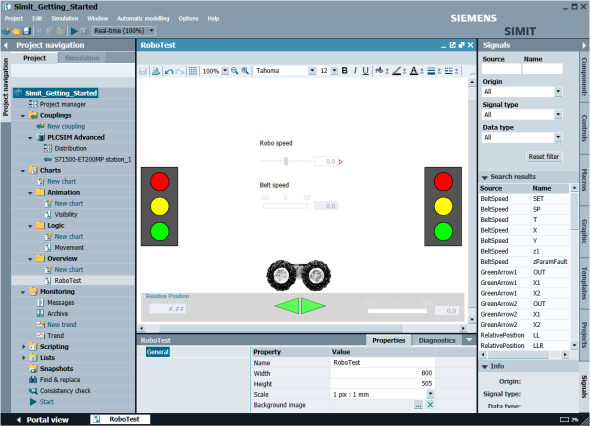This screenshot has height=426, width=590.
Task: Start the simulation with the play icon
Action: tap(74, 31)
